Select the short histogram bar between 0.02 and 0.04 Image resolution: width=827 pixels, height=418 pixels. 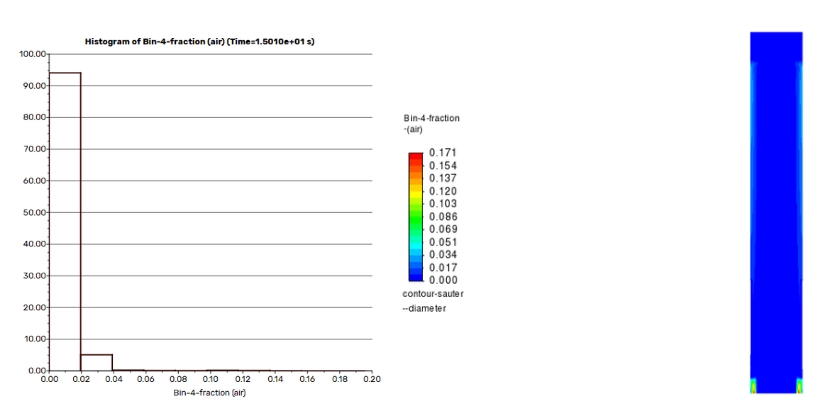(97, 363)
